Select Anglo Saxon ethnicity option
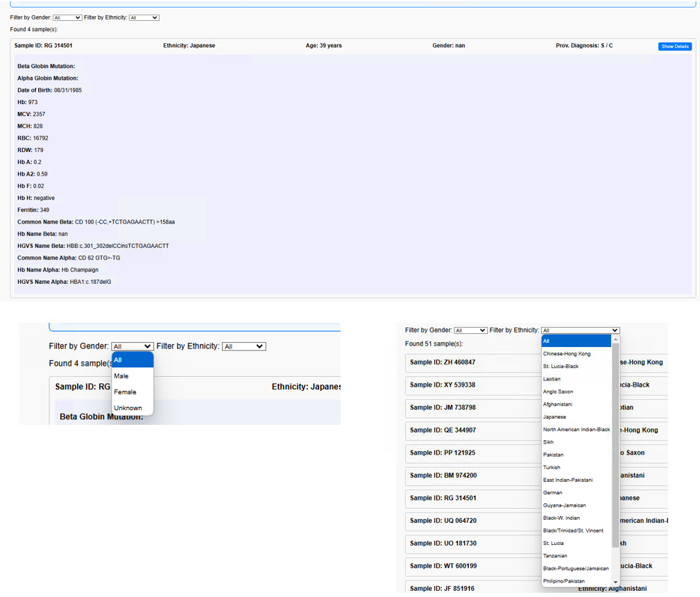 click(576, 392)
